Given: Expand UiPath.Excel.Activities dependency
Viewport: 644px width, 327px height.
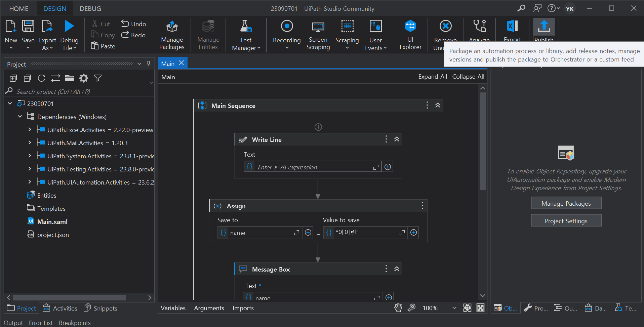Looking at the screenshot, I should click(30, 129).
